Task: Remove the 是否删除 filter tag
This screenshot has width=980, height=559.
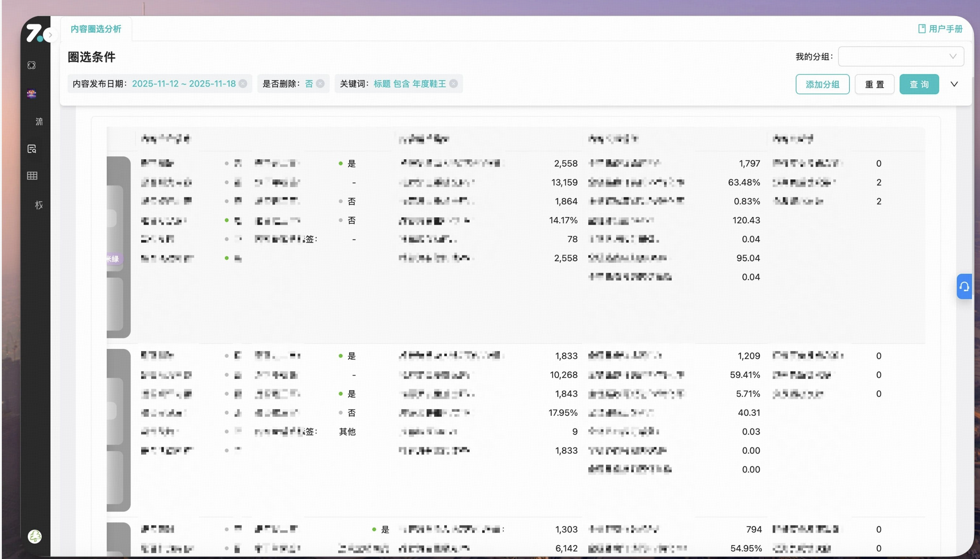Action: tap(320, 84)
